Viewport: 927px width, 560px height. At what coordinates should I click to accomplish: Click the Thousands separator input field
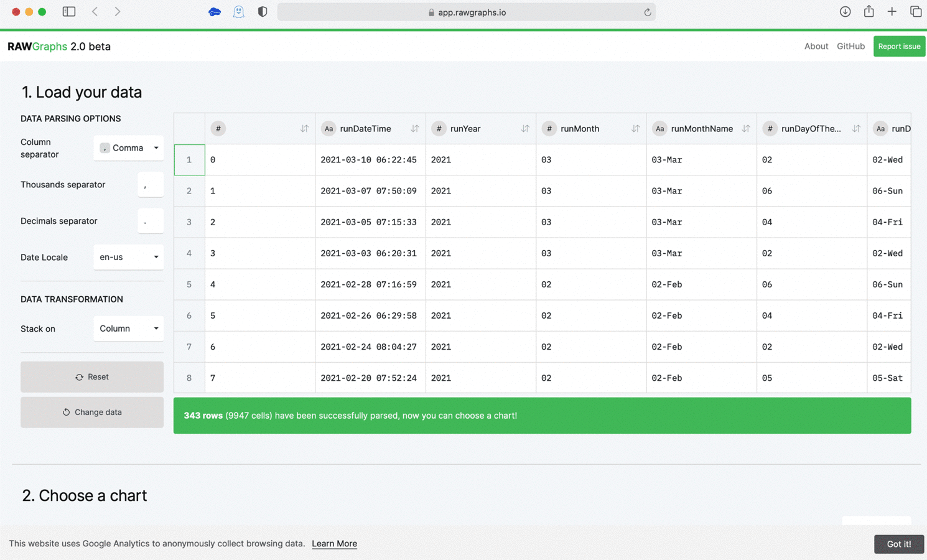tap(150, 185)
